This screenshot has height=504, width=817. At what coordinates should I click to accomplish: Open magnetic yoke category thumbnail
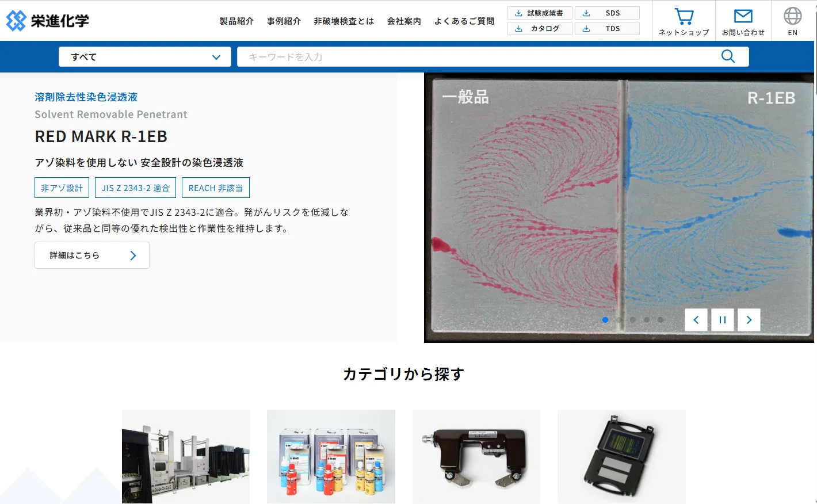pyautogui.click(x=476, y=457)
